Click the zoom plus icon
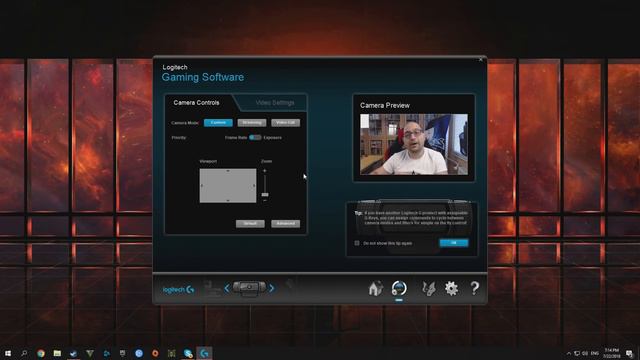This screenshot has width=640, height=360. [264, 171]
